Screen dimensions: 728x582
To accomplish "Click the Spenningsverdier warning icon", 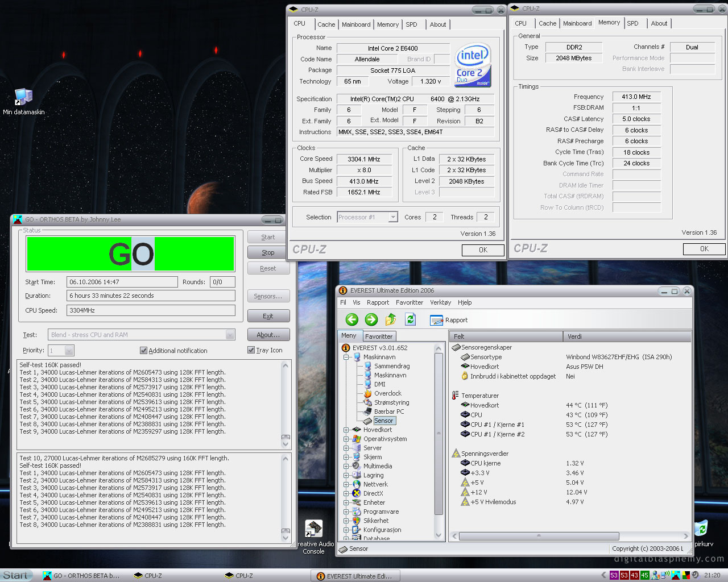I will [456, 454].
